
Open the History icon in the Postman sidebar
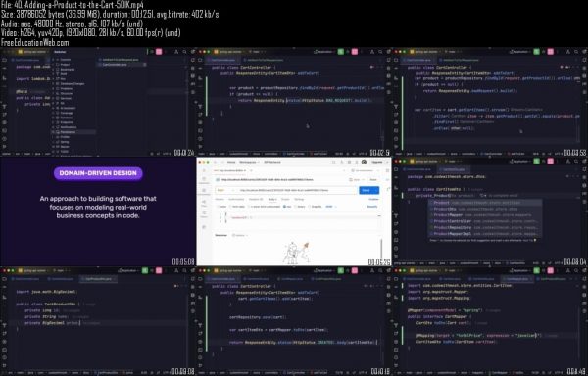(204, 215)
